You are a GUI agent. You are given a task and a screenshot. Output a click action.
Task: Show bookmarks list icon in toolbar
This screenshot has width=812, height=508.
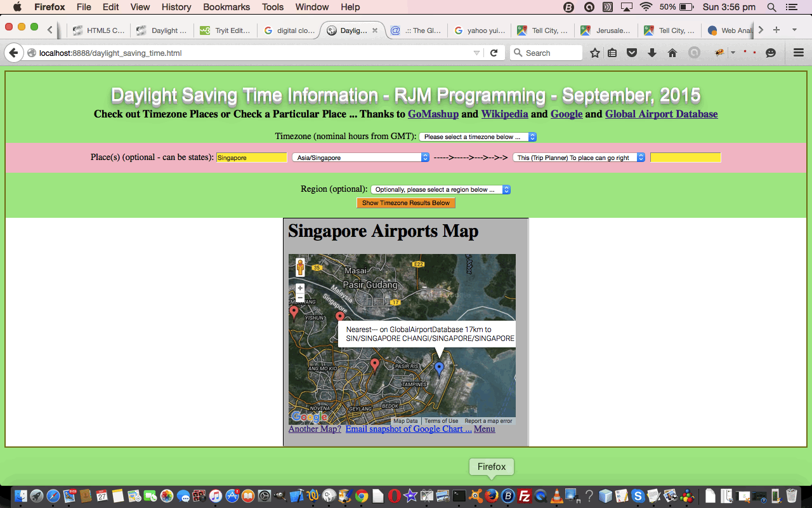[612, 53]
